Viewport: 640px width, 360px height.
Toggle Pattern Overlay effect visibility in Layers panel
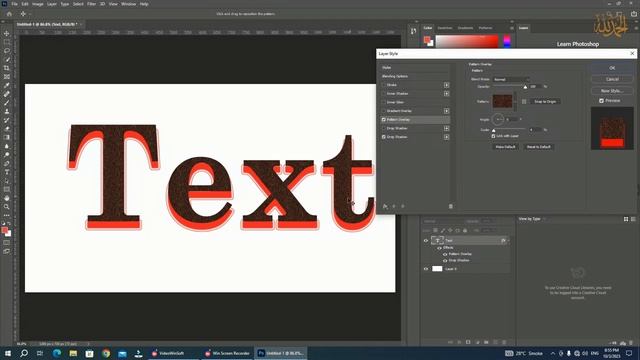445,254
